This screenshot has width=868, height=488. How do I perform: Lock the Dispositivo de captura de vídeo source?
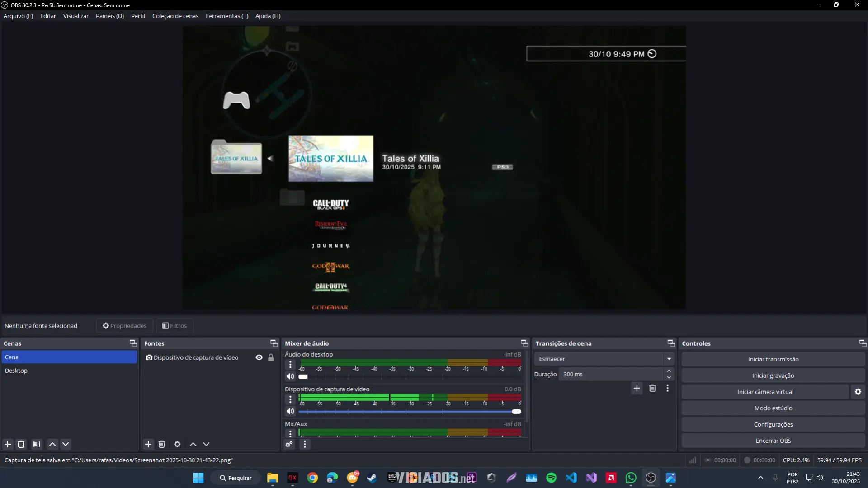click(x=271, y=357)
